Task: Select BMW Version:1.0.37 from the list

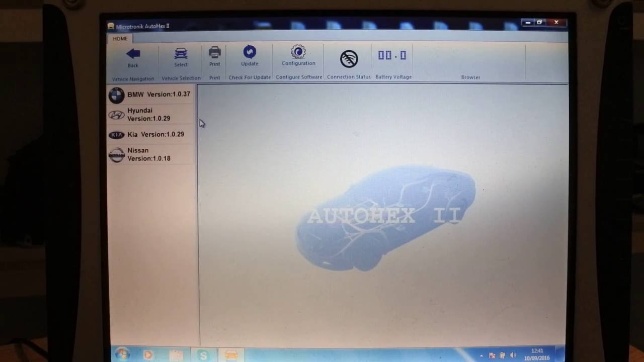Action: (151, 95)
